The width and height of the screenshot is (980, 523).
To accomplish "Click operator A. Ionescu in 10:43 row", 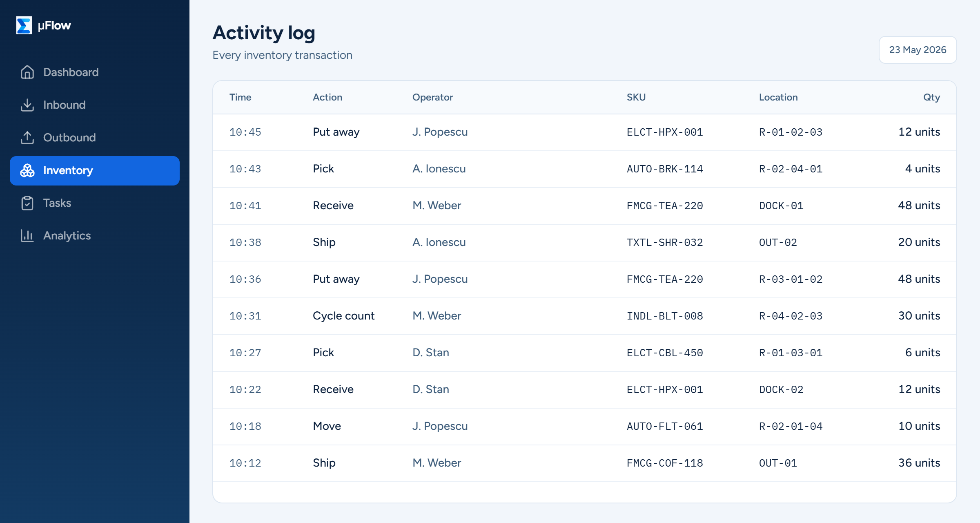I will 439,169.
